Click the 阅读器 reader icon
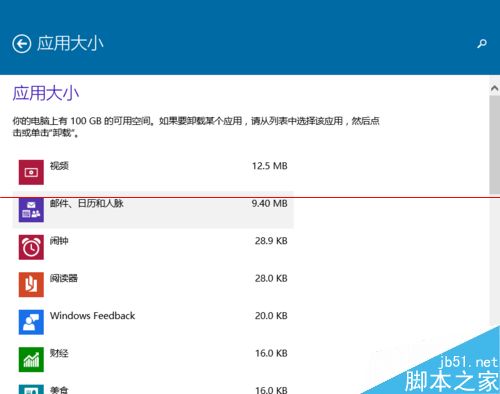This screenshot has width=500, height=394. [31, 284]
